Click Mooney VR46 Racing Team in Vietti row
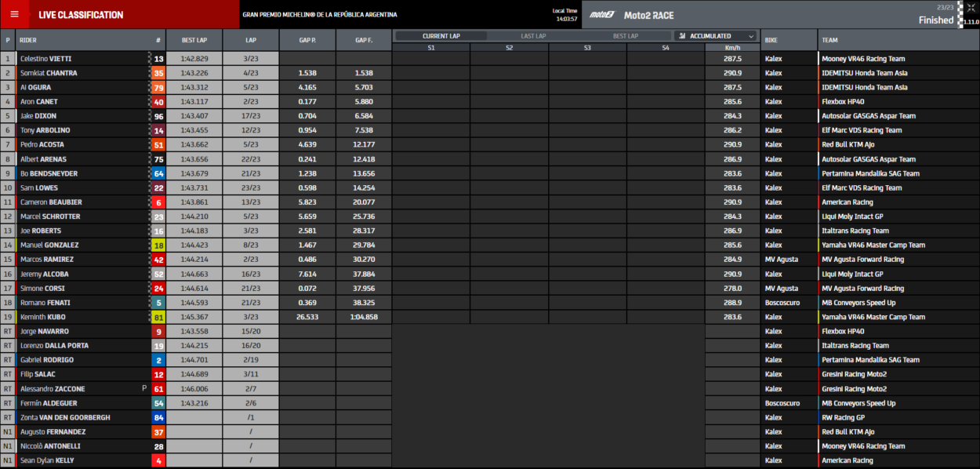 click(x=863, y=59)
